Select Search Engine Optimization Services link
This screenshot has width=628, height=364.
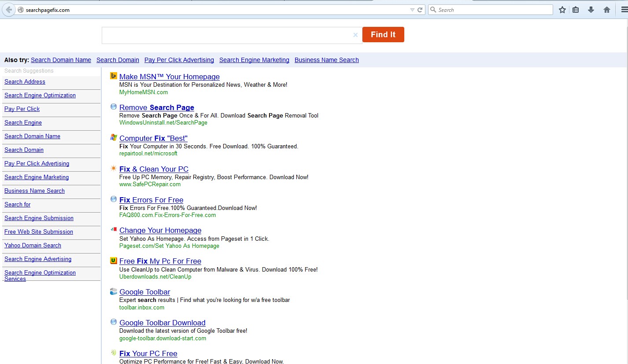click(x=40, y=276)
